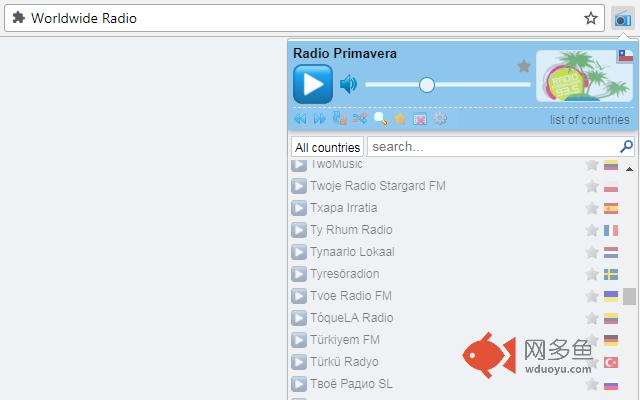Image resolution: width=640 pixels, height=400 pixels.
Task: Select the Tyresöradion station name
Action: click(x=345, y=274)
